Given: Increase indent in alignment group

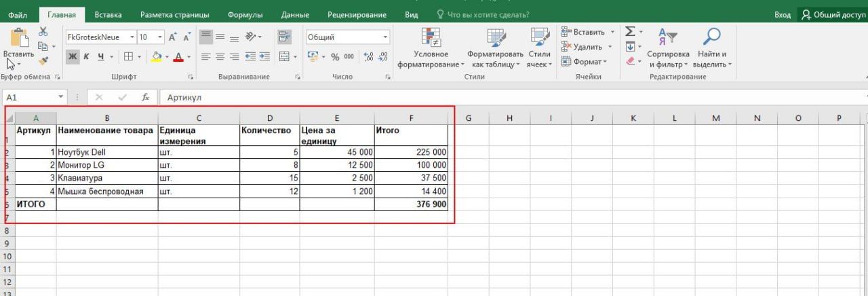Looking at the screenshot, I should tap(264, 56).
